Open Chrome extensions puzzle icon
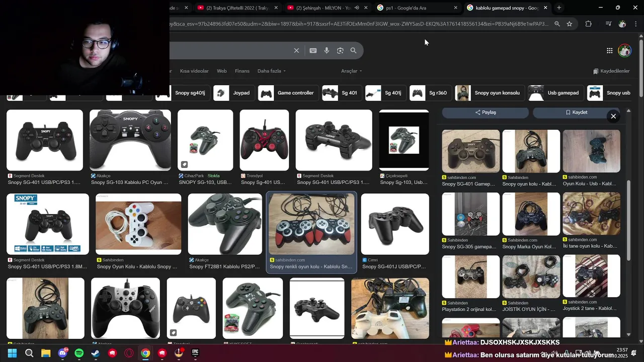 [x=589, y=24]
